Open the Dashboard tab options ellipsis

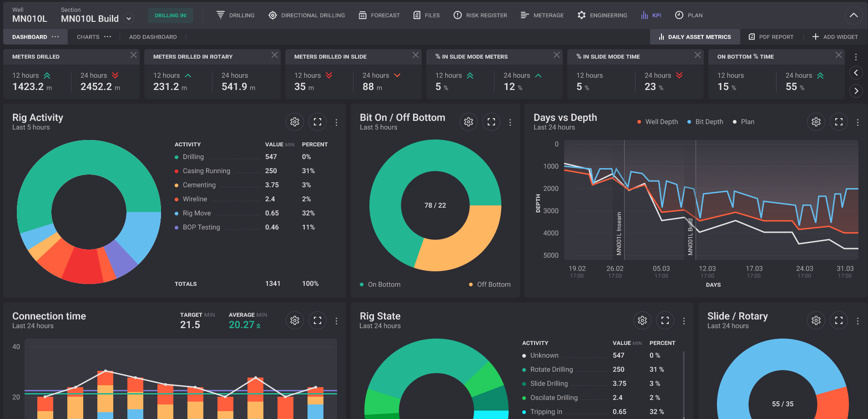click(x=56, y=37)
